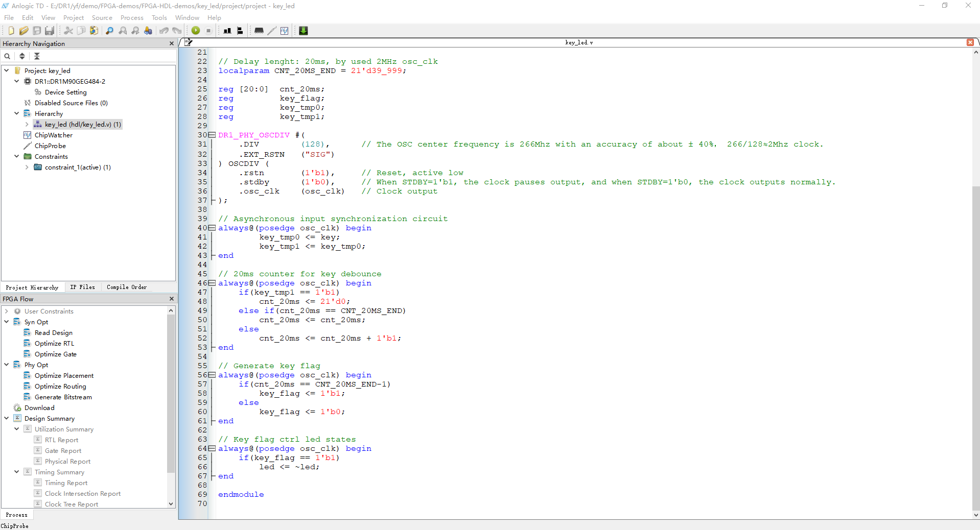980x530 pixels.
Task: Collapse the Hierarchy tree node
Action: click(x=17, y=113)
